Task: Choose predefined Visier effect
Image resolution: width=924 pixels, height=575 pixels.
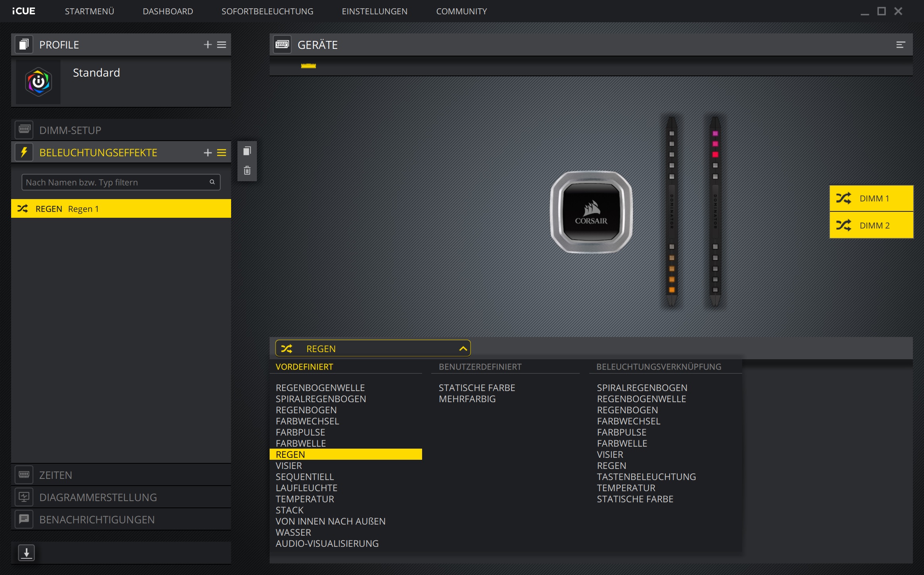Action: 289,465
